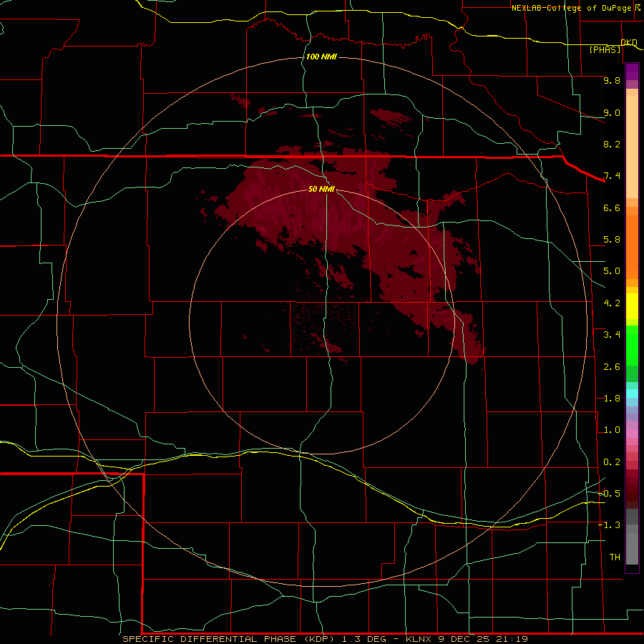Click the 1.8 scale label

tap(612, 399)
